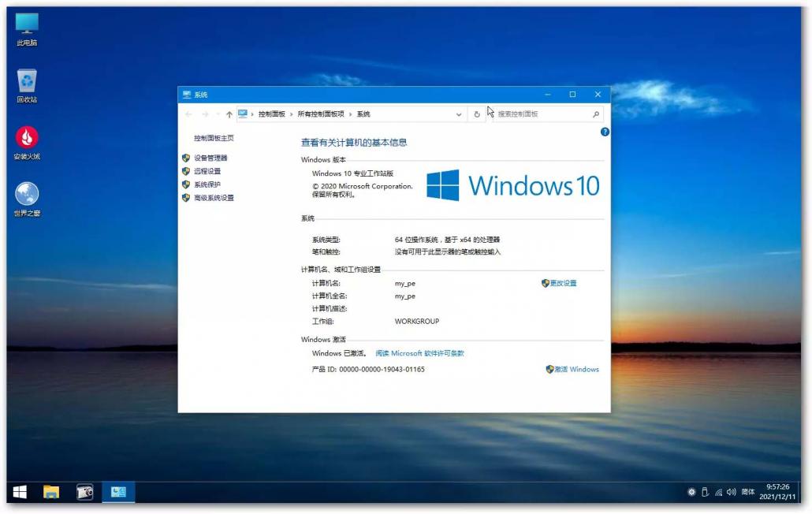The width and height of the screenshot is (812, 514).
Task: Open the 简体 language indicator menu
Action: point(747,491)
